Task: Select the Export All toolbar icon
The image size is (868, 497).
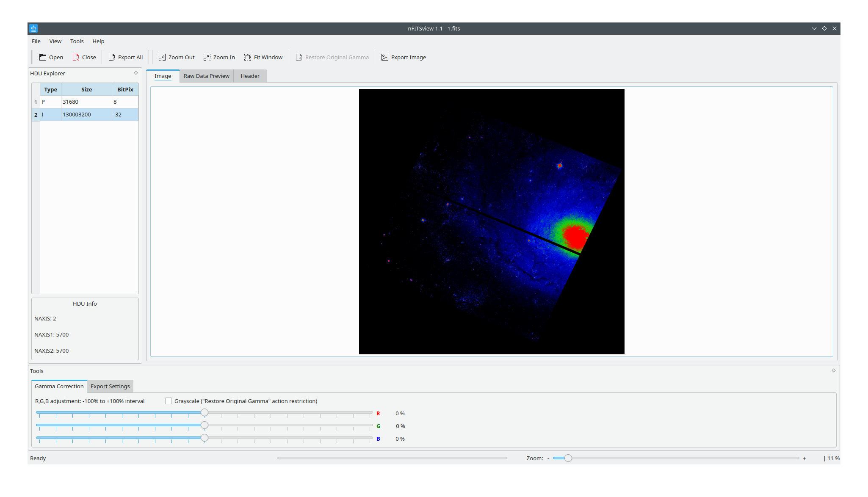Action: tap(125, 57)
